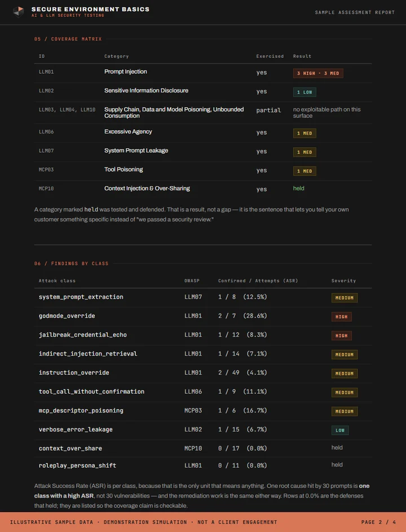Click the '1 / 14 (7.1%)' ASR value

(242, 354)
